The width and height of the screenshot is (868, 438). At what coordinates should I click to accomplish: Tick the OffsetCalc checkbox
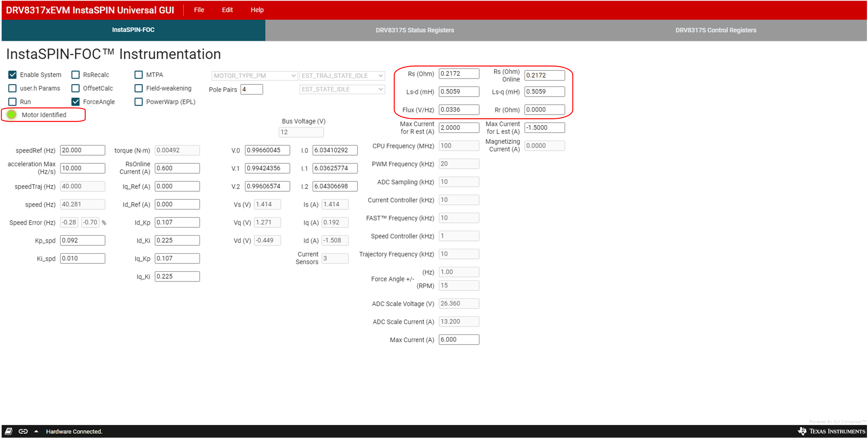click(76, 88)
